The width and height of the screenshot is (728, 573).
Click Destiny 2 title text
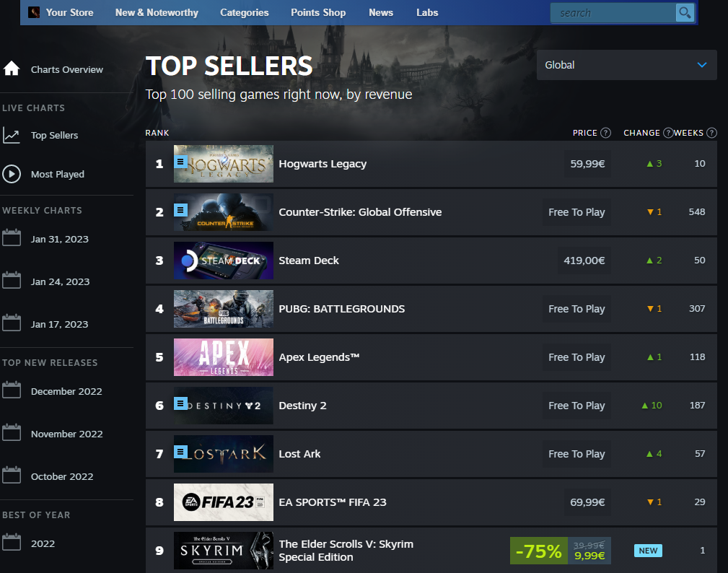tap(303, 406)
